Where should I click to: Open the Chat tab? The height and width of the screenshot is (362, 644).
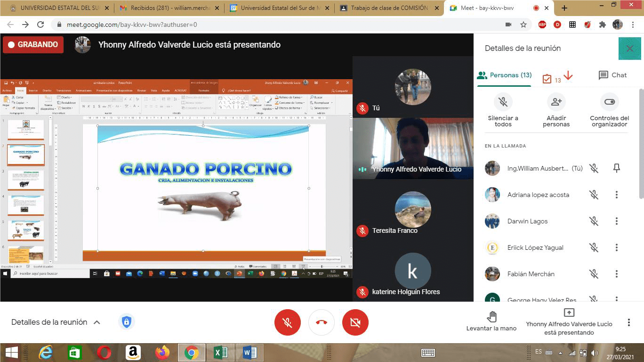(x=612, y=75)
